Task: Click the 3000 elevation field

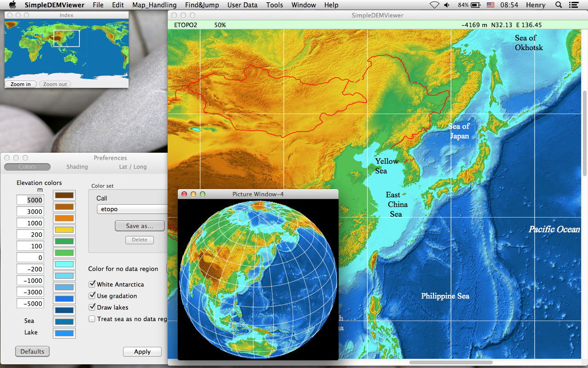Action: pos(30,211)
